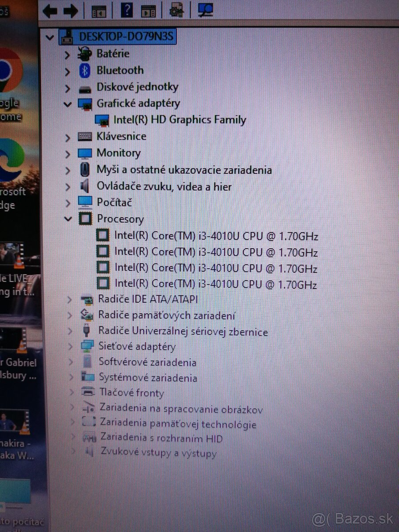Expand the Batérie category
399x532 pixels.
(67, 55)
